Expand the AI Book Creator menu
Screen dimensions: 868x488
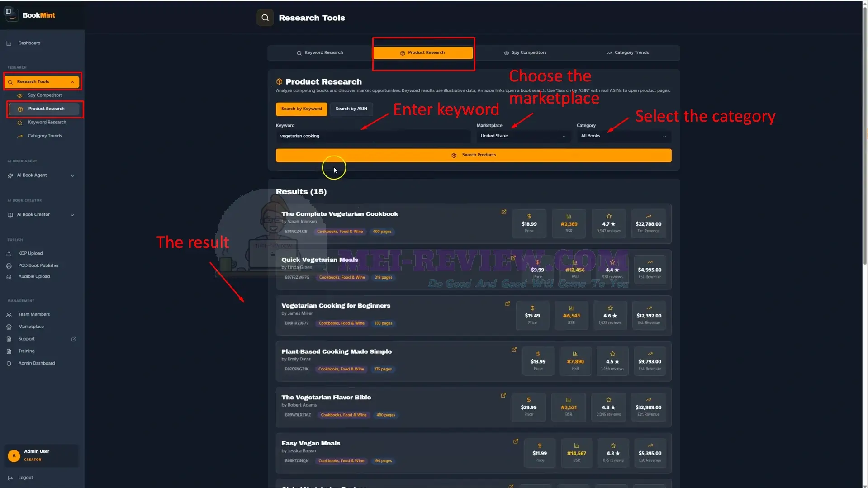tap(41, 215)
